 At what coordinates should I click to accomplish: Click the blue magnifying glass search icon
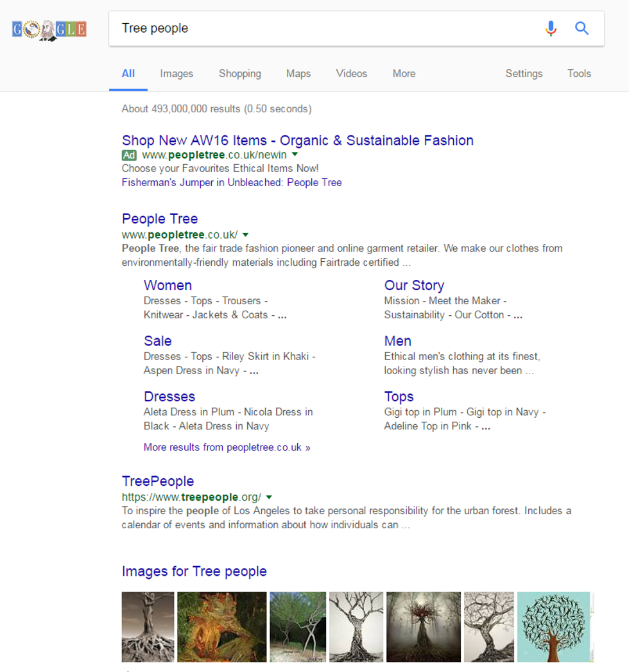coord(582,28)
